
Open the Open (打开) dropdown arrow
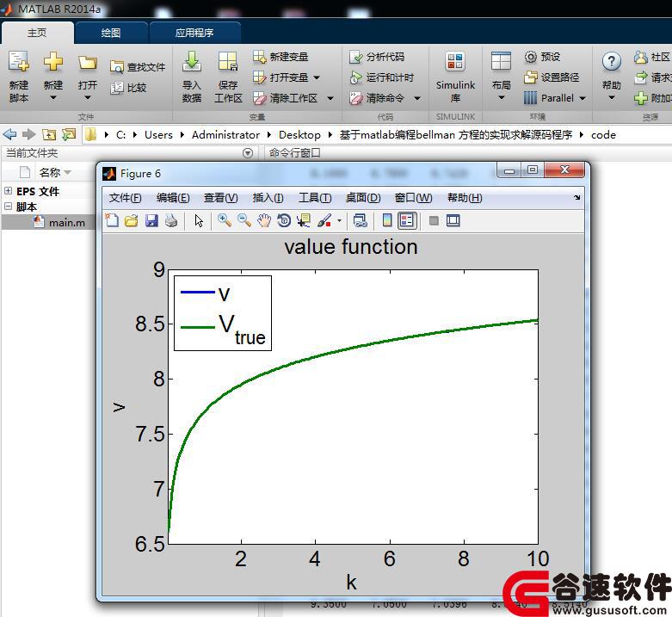[x=88, y=98]
